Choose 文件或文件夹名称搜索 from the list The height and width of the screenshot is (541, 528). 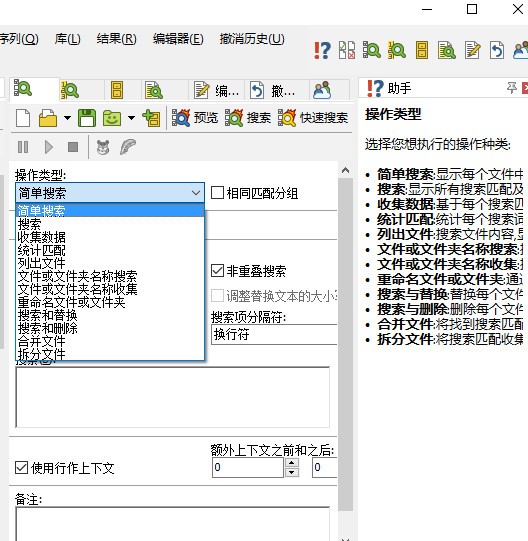110,276
